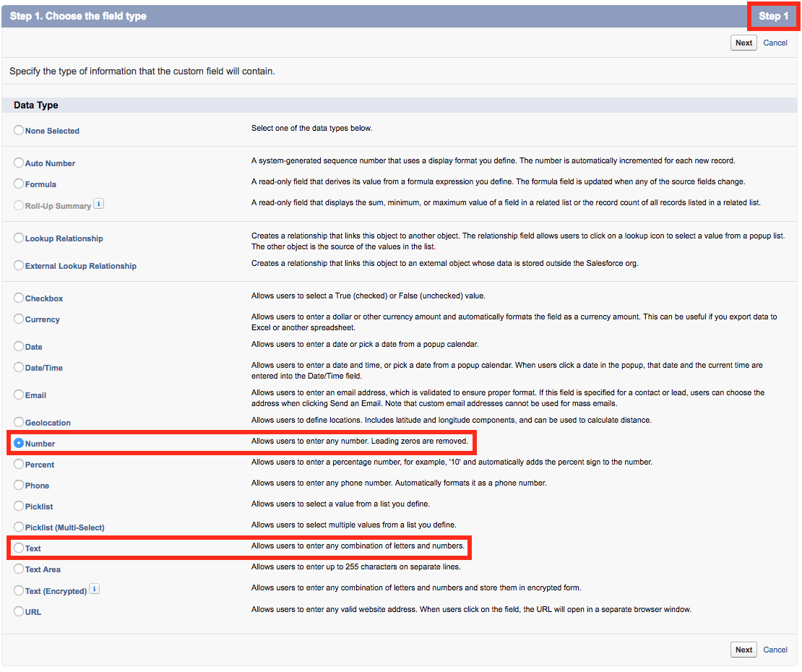Choose the Checkbox data type

click(x=19, y=298)
